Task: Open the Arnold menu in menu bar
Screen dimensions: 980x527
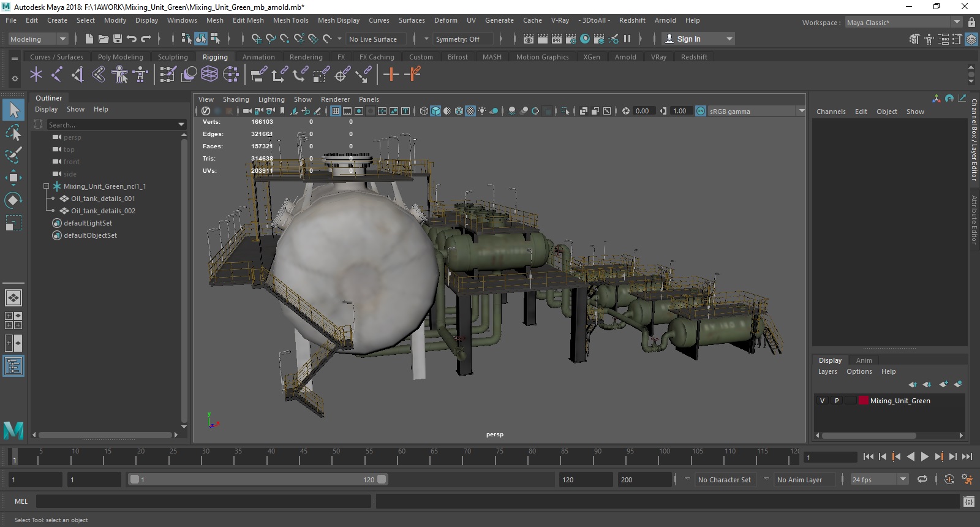Action: (665, 20)
